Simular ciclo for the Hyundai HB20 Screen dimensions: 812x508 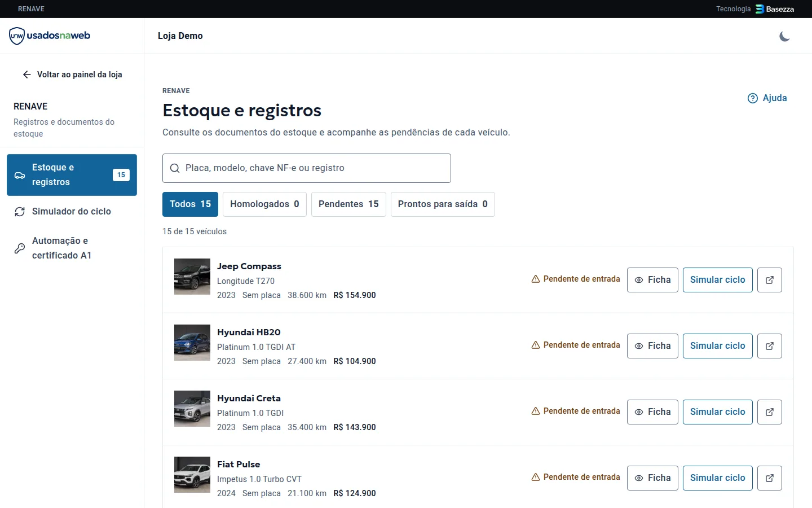pyautogui.click(x=718, y=346)
